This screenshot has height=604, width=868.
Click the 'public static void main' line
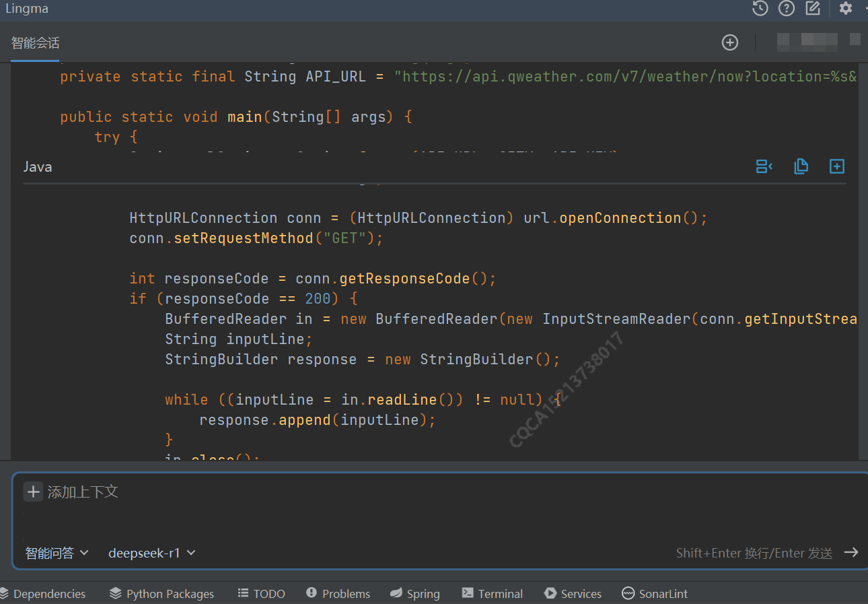tap(236, 117)
